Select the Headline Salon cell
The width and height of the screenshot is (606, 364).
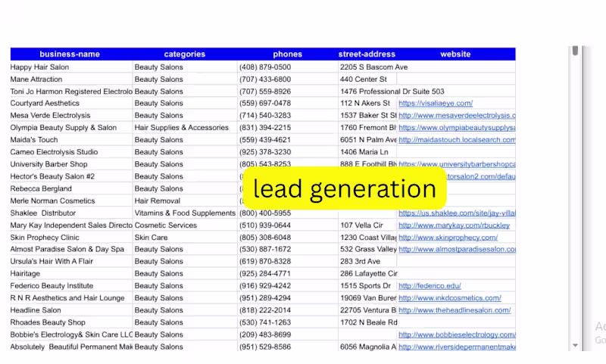(x=71, y=310)
